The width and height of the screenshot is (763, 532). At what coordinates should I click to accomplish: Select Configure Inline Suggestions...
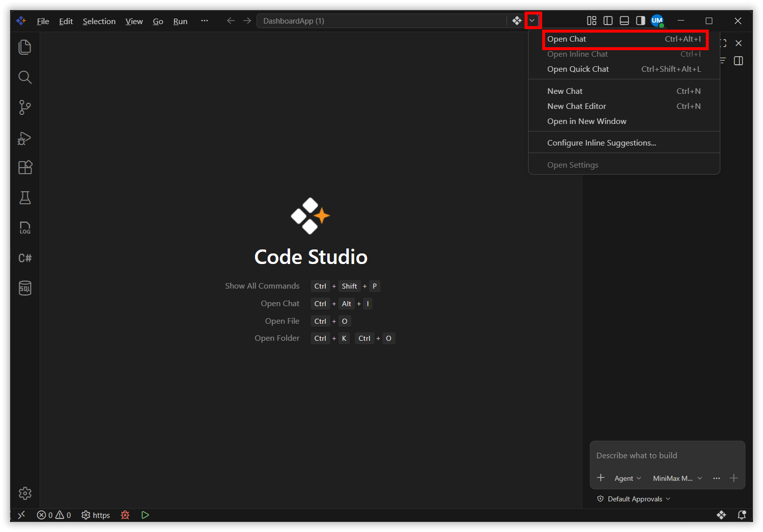pos(624,143)
